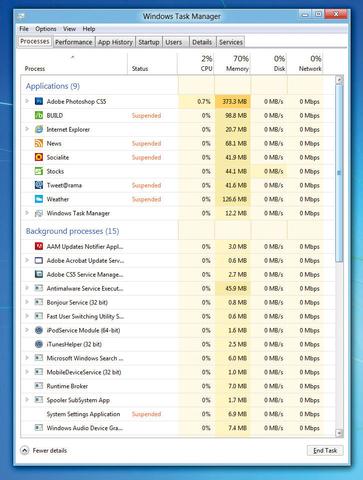This screenshot has height=480, width=363.
Task: Open the File menu
Action: tap(24, 29)
